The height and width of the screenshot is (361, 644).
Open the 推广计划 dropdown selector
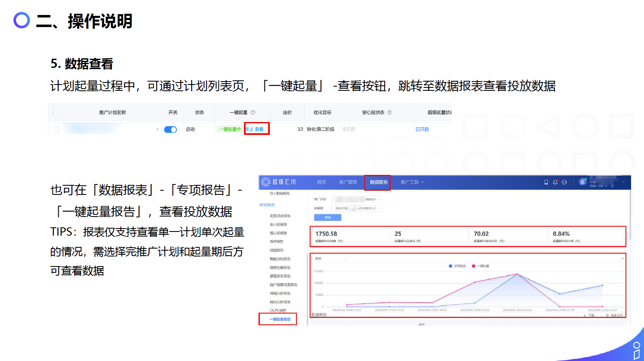357,199
